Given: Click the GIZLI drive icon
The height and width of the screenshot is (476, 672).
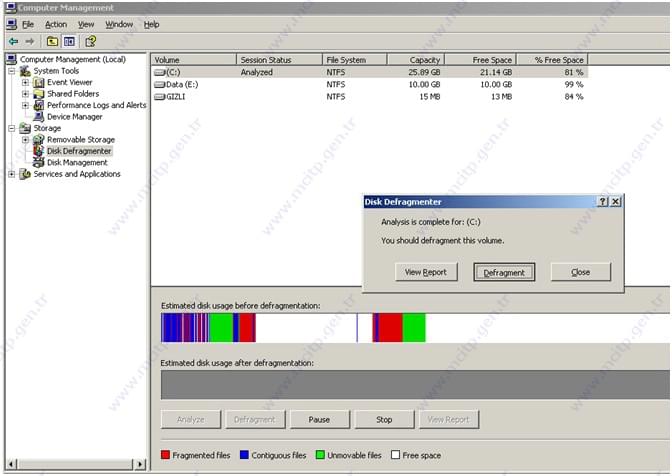Looking at the screenshot, I should pos(160,97).
